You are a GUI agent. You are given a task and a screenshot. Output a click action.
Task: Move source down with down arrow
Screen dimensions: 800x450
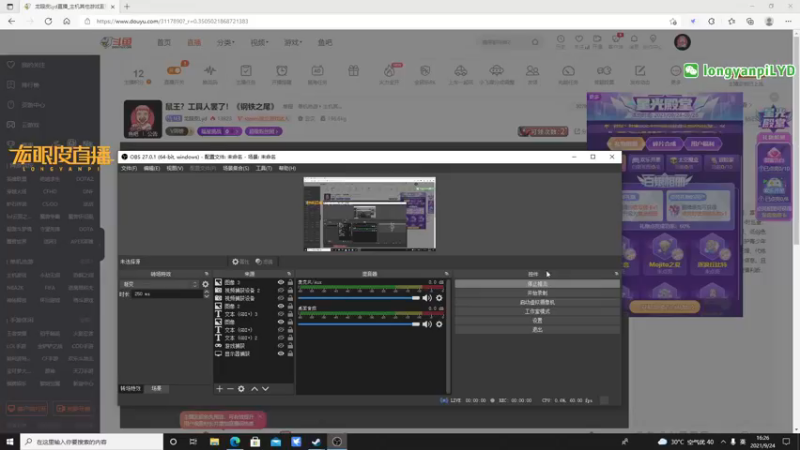pyautogui.click(x=265, y=389)
